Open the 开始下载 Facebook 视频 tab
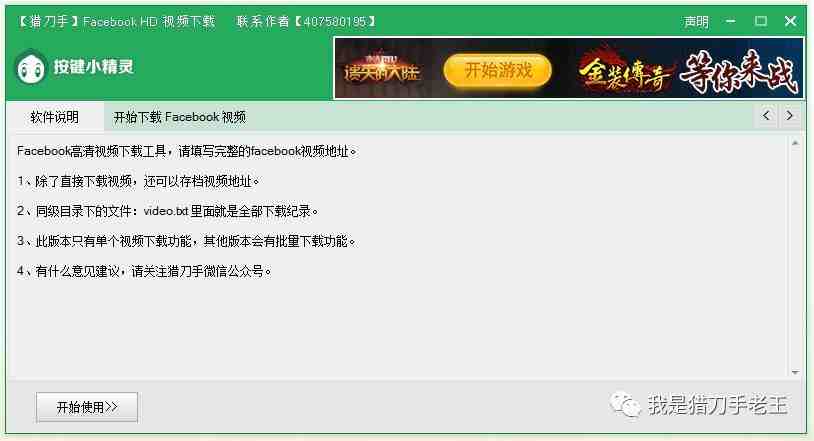The image size is (814, 441). tap(180, 117)
